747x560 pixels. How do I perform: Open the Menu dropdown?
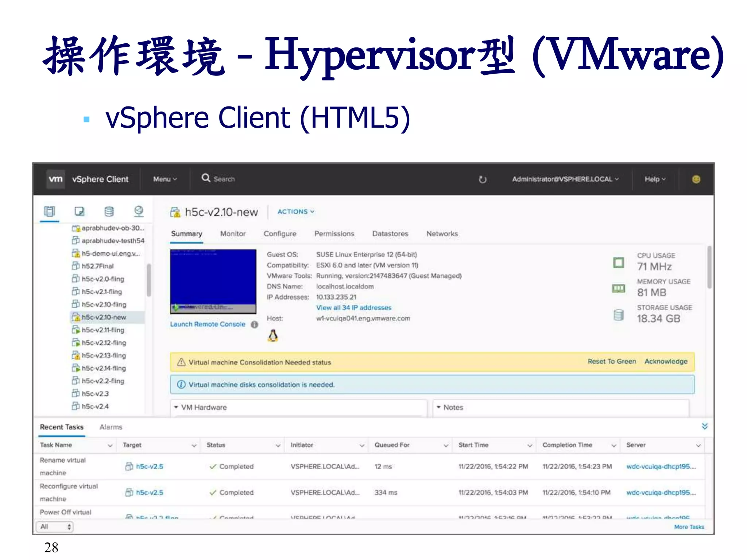[x=165, y=179]
